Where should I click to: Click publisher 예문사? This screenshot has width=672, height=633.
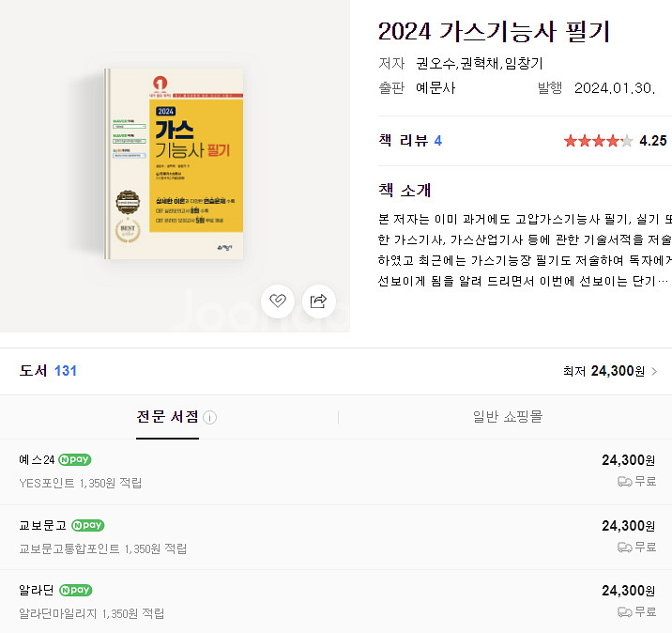point(435,88)
